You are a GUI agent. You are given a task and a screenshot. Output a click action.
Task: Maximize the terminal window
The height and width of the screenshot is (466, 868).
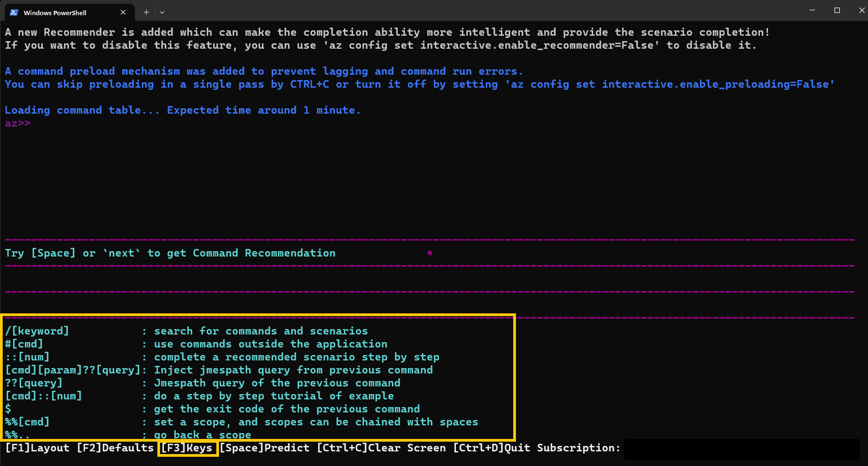[x=837, y=10]
